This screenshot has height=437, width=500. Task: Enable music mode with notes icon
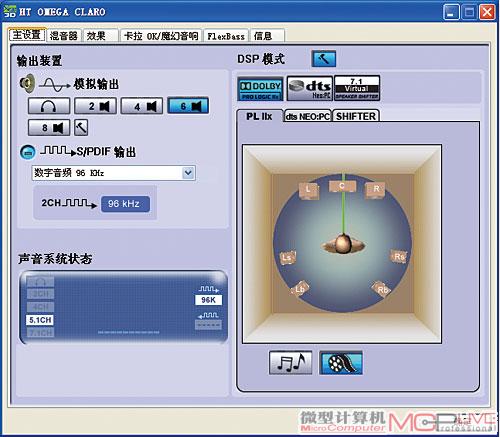(291, 363)
